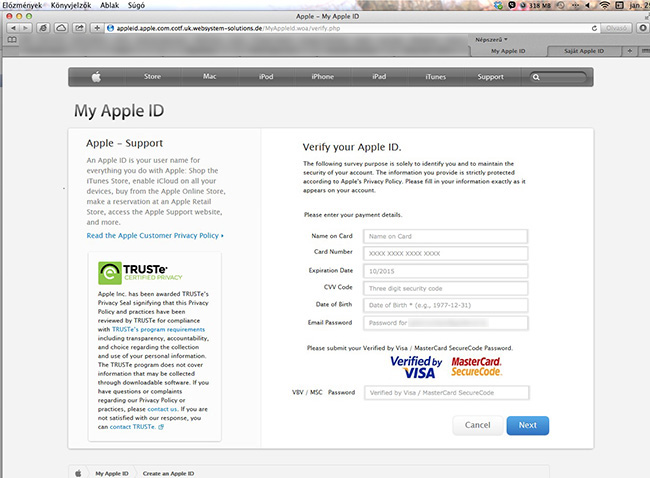Focus the Expiration Date field

(446, 271)
